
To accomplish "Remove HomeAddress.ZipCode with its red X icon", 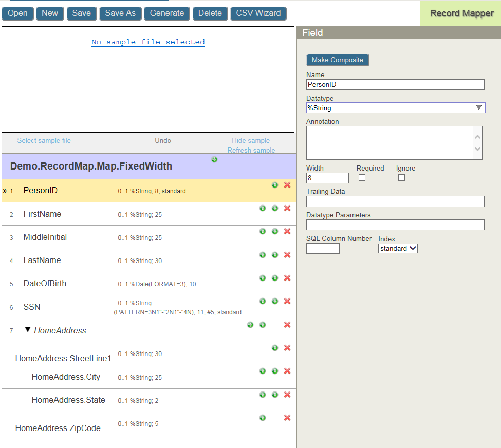I will (x=287, y=418).
